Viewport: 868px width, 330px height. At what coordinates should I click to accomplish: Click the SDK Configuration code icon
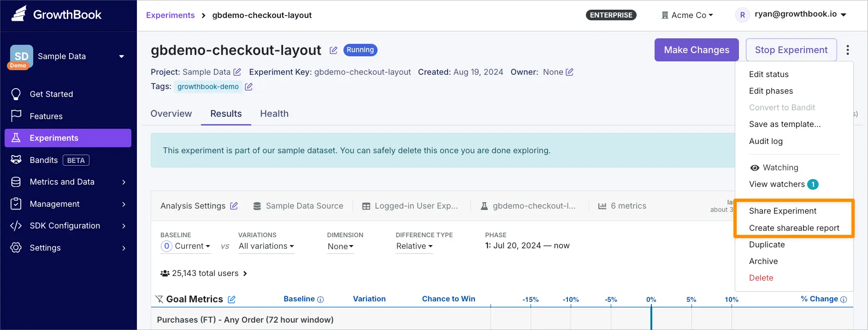[x=16, y=226]
